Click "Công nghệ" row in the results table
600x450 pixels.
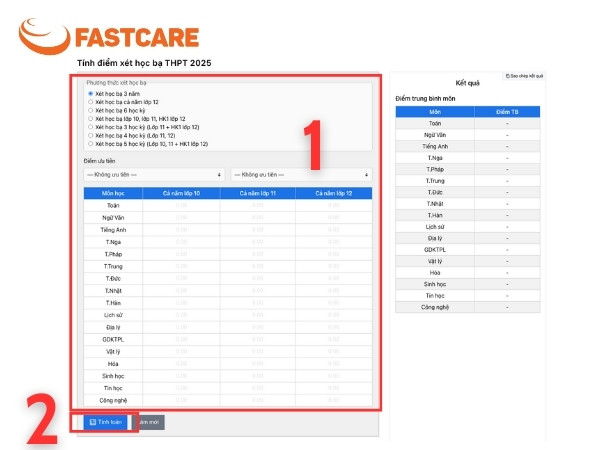[468, 307]
